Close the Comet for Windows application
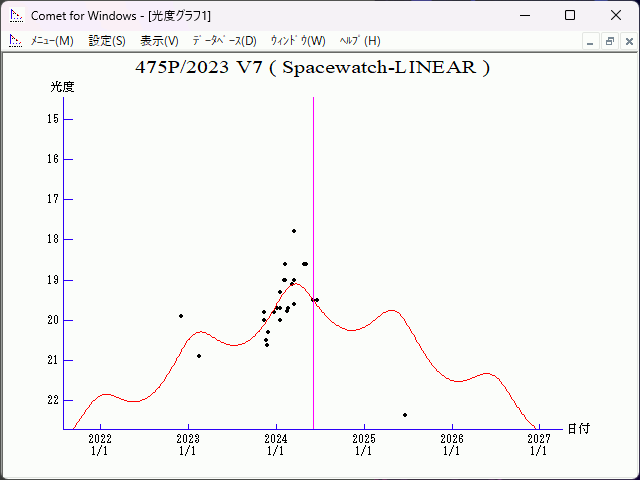Screen dimensions: 640x480 pyautogui.click(x=615, y=15)
